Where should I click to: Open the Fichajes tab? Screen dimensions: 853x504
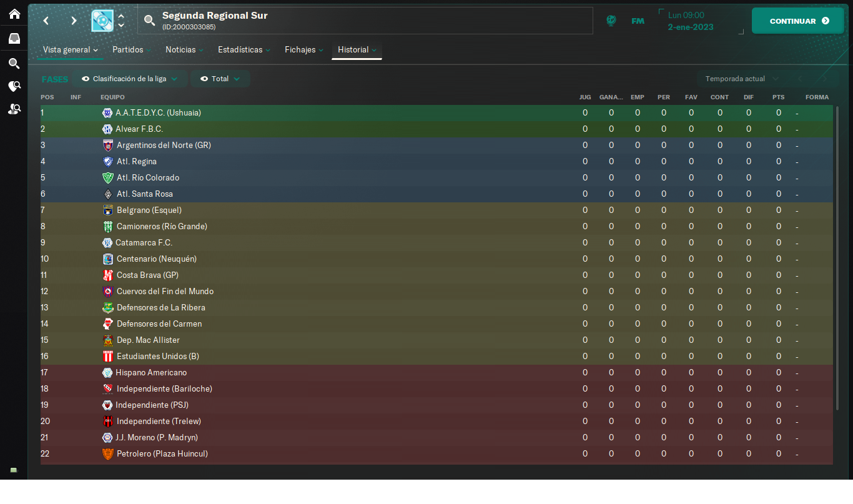(304, 49)
